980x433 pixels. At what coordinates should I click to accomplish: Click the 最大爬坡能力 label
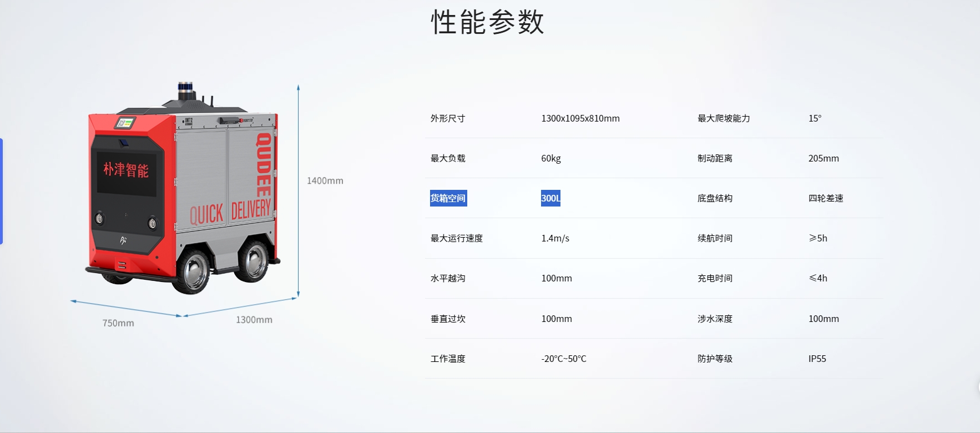pos(723,118)
